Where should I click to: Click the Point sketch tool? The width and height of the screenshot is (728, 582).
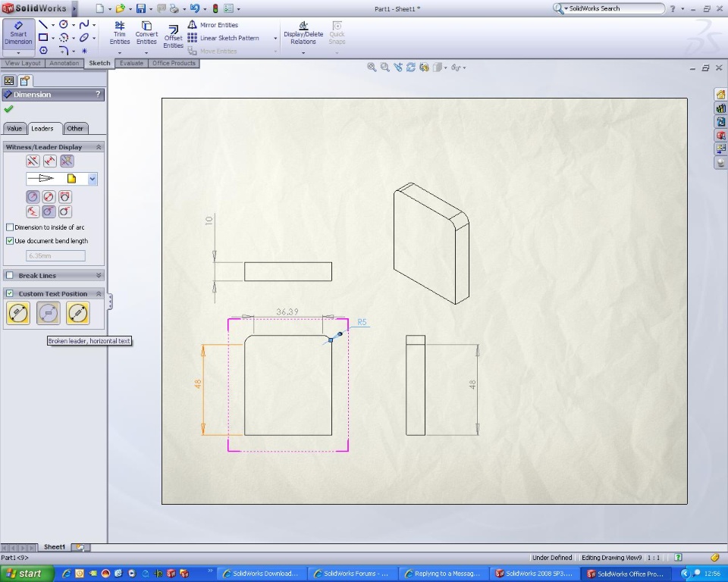point(84,51)
